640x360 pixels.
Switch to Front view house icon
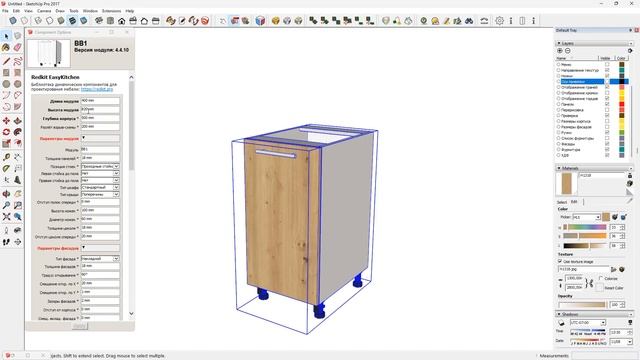(x=122, y=20)
